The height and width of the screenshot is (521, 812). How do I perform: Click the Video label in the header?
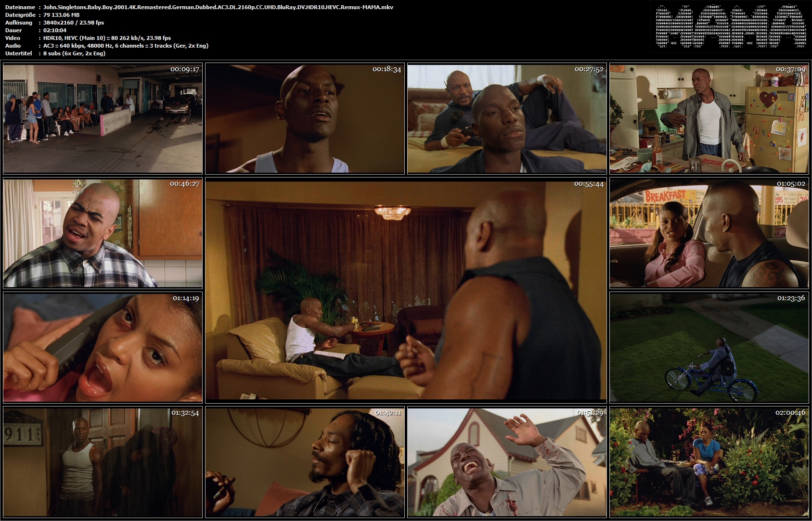[x=13, y=38]
